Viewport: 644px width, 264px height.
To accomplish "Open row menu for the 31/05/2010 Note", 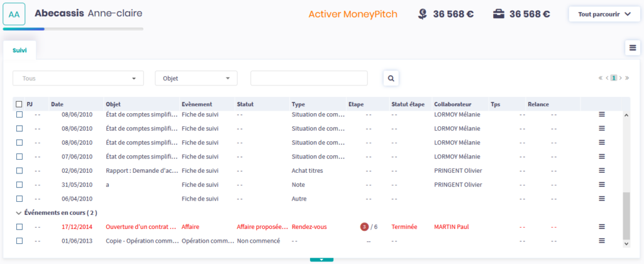I will pos(601,184).
